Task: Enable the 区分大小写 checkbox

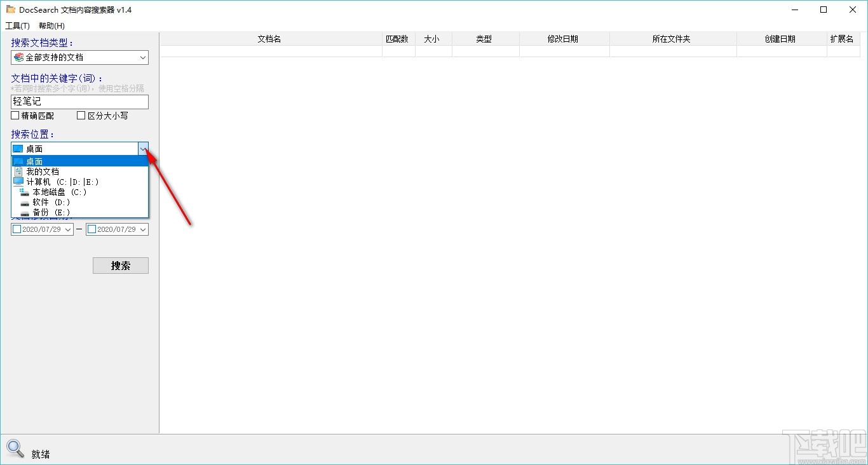Action: [x=81, y=116]
